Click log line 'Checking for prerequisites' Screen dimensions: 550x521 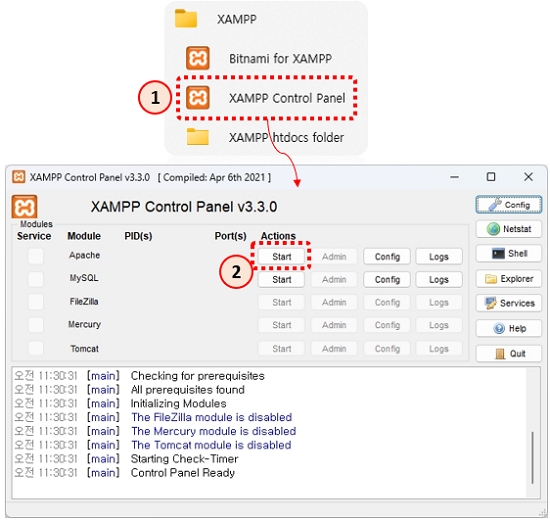(x=197, y=376)
